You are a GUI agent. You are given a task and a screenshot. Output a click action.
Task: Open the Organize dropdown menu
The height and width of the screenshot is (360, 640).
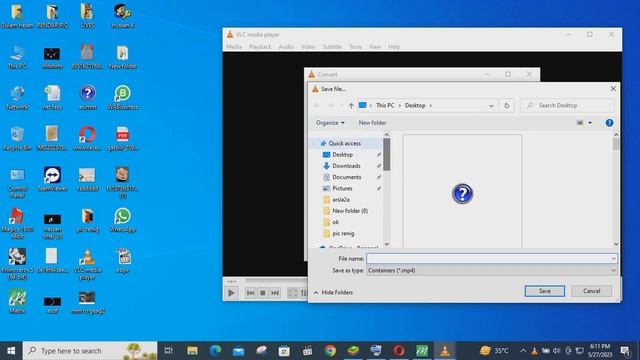tap(330, 123)
